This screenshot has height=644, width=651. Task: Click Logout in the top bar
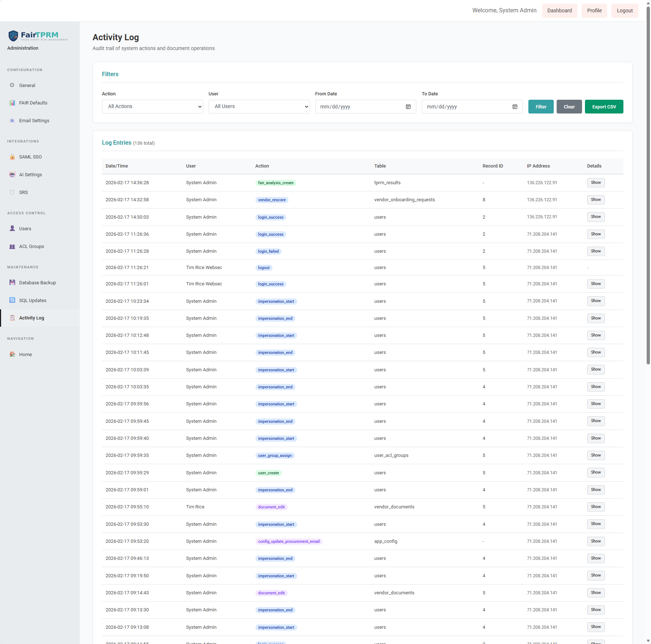tap(625, 11)
